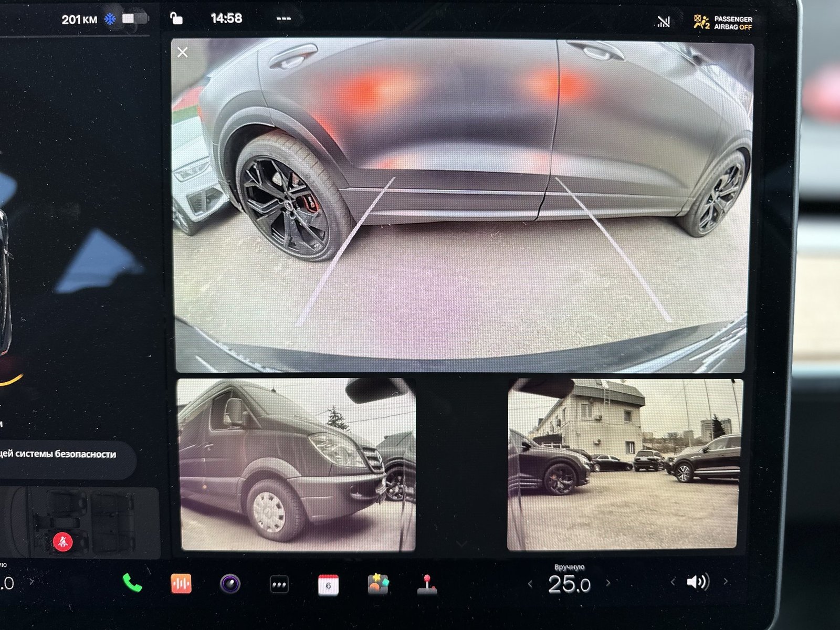Tap the red seatbelt warning indicator
This screenshot has height=630, width=840.
[63, 542]
